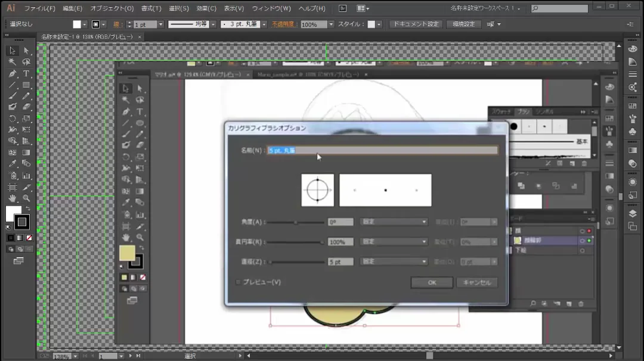644x361 pixels.
Task: Open the 効果(C) menu
Action: (206, 8)
